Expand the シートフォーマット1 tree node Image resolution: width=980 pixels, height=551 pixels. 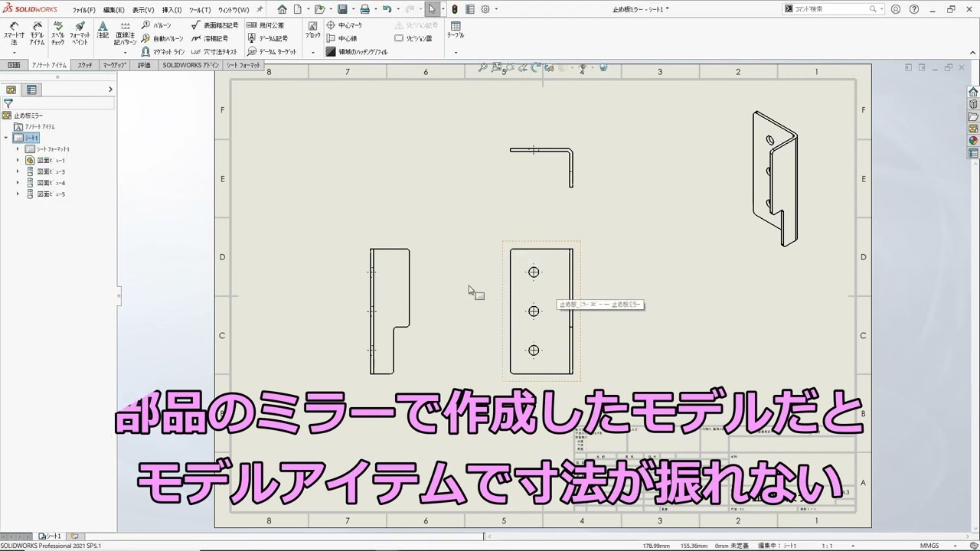coord(18,149)
